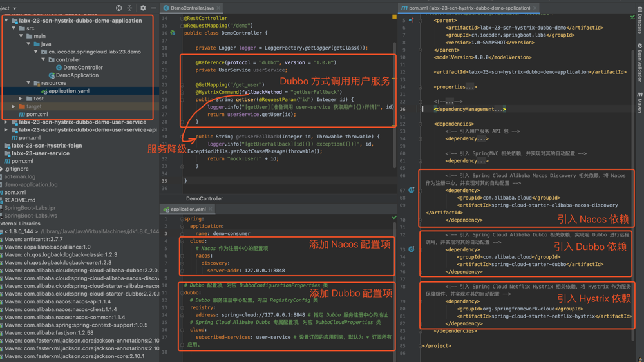The height and width of the screenshot is (362, 644).
Task: Select Maven: antlr:antlr:2.7.7 library
Action: coord(33,239)
